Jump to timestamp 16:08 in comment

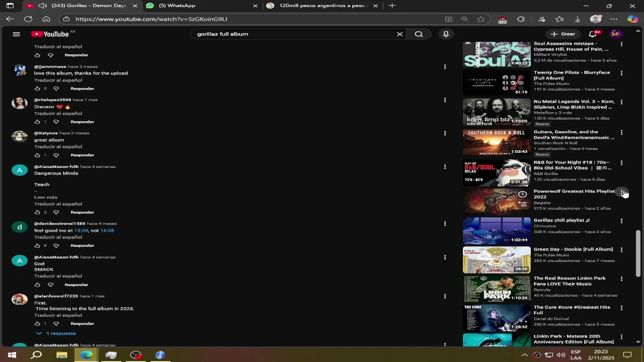pyautogui.click(x=107, y=230)
